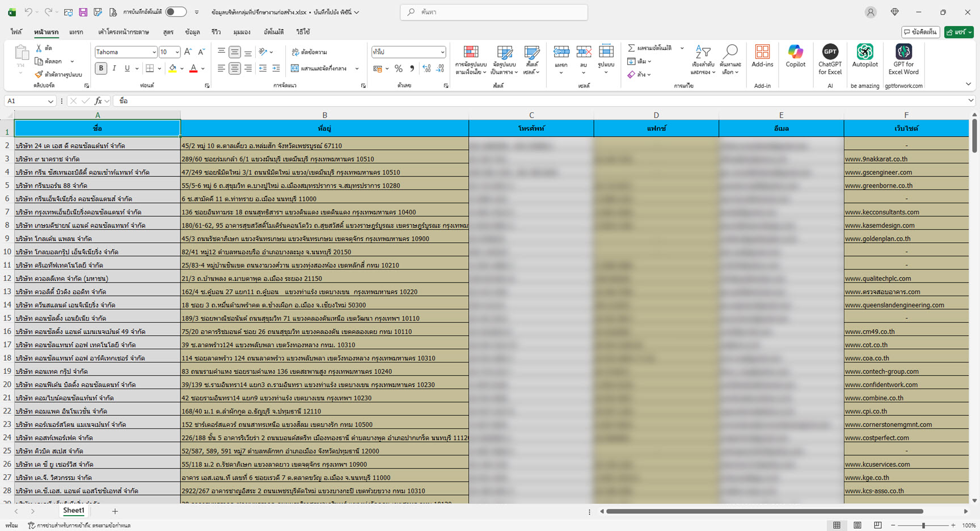Toggle Italic formatting
This screenshot has width=980, height=531.
click(114, 69)
